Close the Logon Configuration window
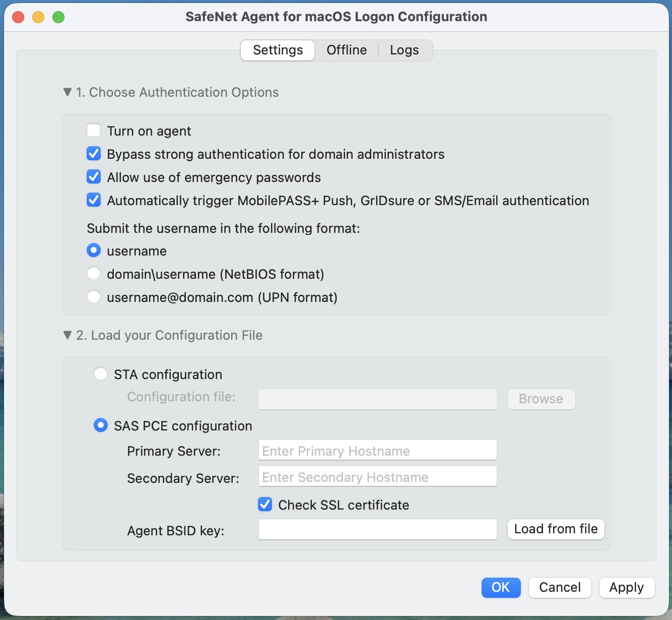 [19, 17]
